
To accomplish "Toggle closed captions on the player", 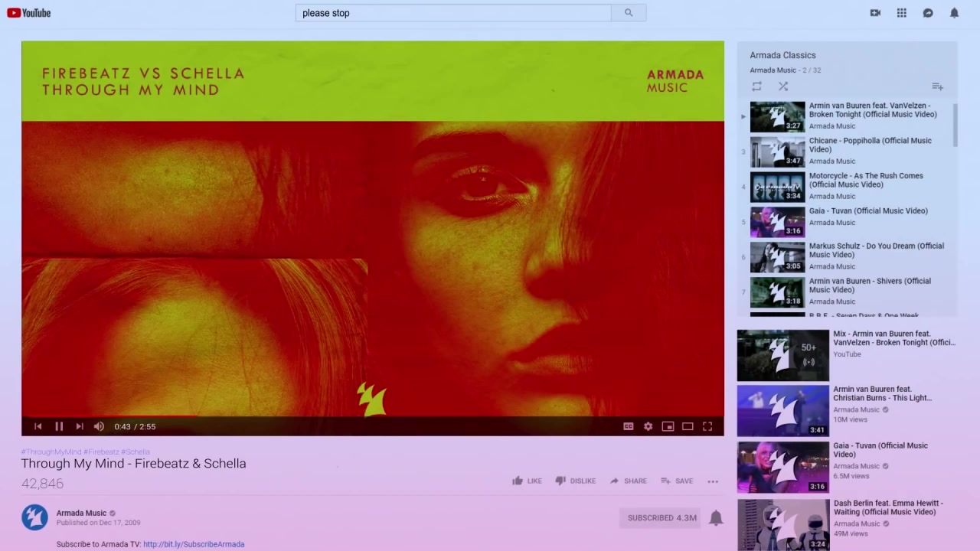I will click(x=629, y=426).
